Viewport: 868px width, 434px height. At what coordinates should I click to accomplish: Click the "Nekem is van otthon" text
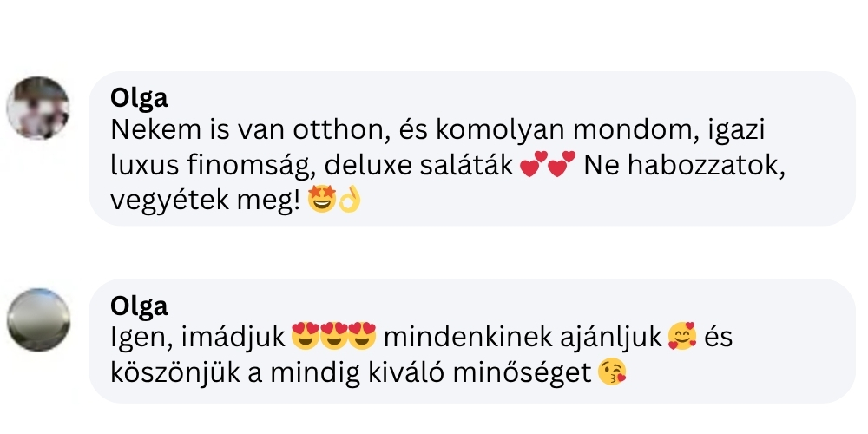236,132
